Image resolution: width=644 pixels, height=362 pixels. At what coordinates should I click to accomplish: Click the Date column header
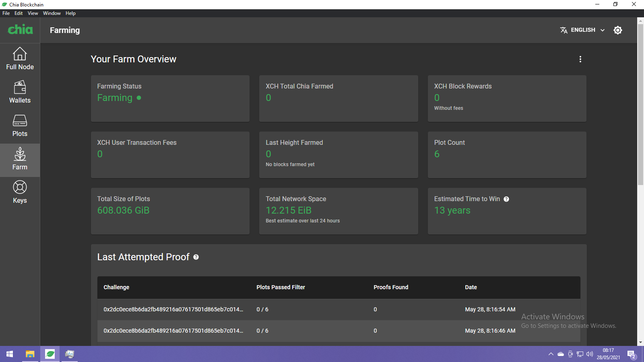[x=471, y=287]
